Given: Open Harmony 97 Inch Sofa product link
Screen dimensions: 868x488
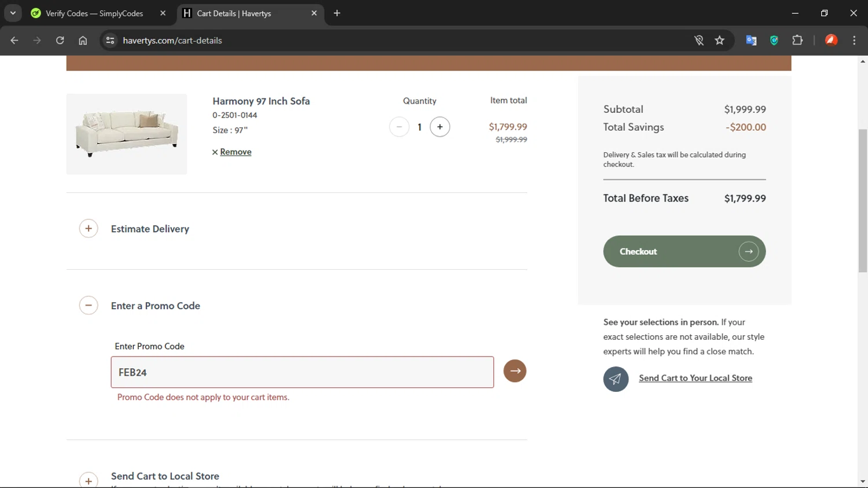Looking at the screenshot, I should [261, 101].
